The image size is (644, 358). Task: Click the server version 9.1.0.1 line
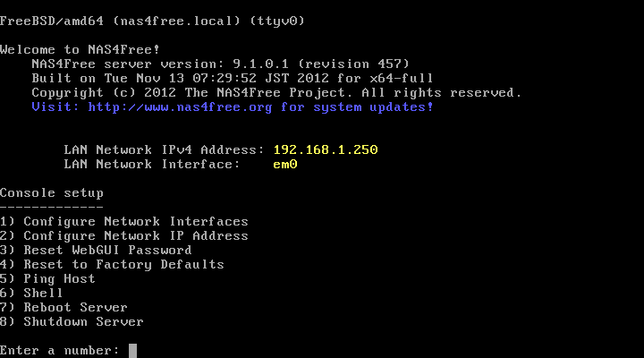click(221, 64)
